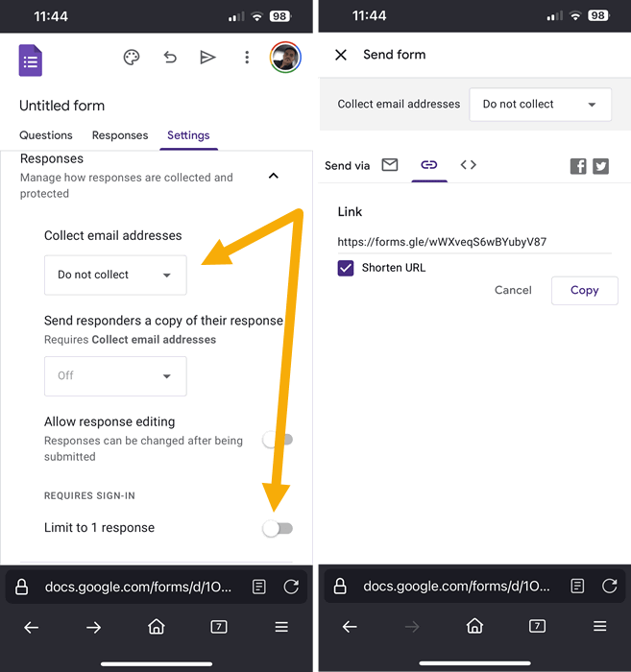Send the form via paper plane icon
The image size is (631, 672).
click(x=207, y=57)
